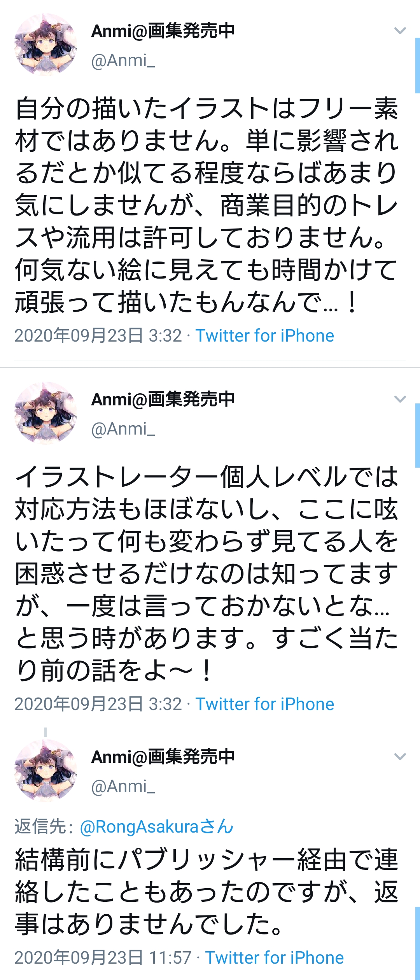
Task: Tap the @Anmi_ handle in the reply tweet
Action: point(123,786)
